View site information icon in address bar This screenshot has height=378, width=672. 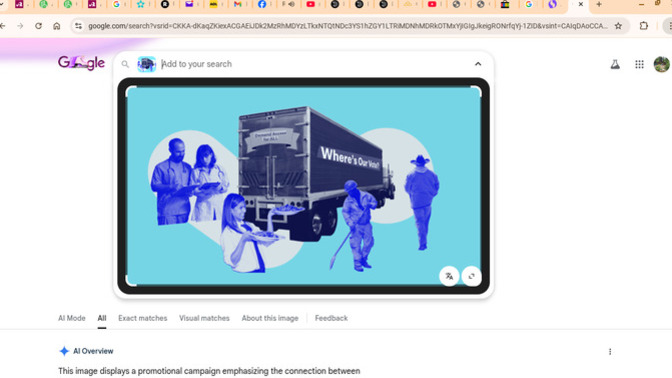click(x=78, y=26)
